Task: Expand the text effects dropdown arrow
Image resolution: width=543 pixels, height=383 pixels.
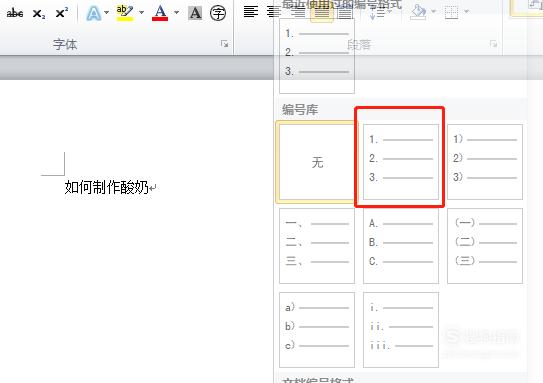Action: (x=106, y=13)
